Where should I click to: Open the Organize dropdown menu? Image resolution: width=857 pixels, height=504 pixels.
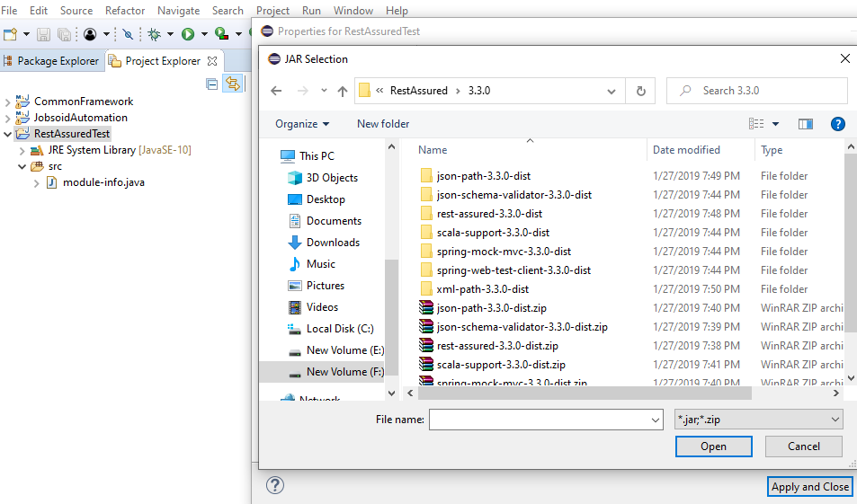tap(302, 124)
